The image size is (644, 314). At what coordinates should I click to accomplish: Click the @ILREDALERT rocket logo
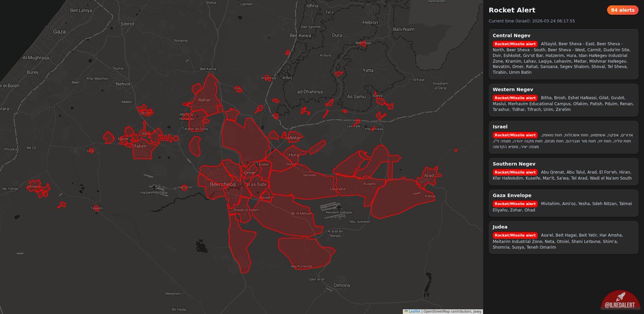tap(621, 301)
